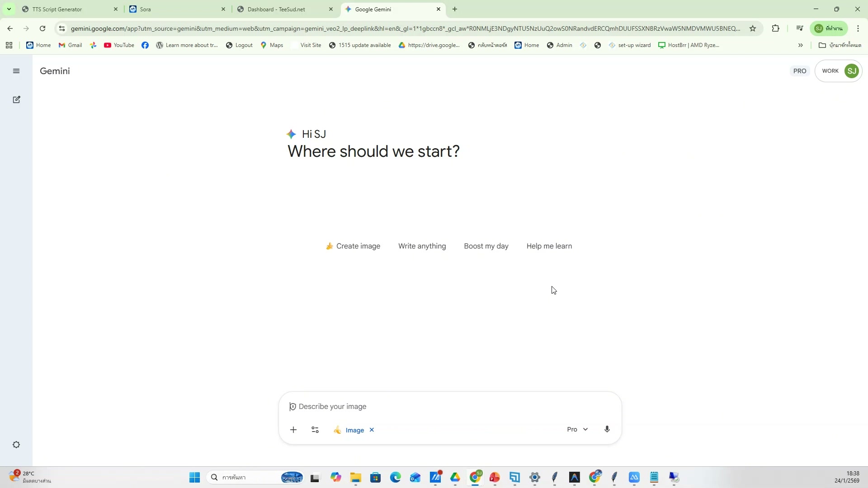Open Gemini main menu hamburger icon

coord(16,71)
